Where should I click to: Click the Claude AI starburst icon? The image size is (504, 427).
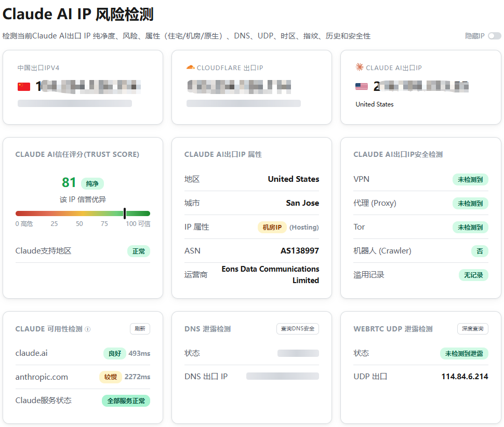pos(360,67)
